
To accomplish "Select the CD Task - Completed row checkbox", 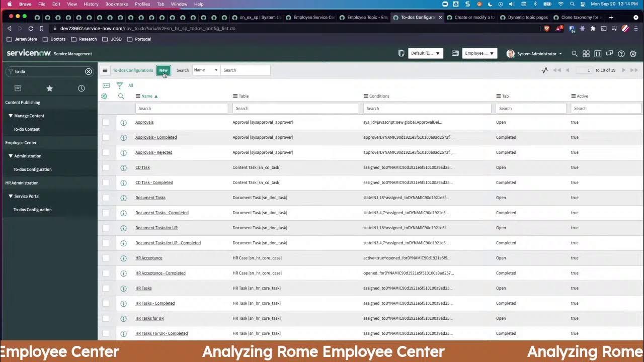I will tap(106, 183).
